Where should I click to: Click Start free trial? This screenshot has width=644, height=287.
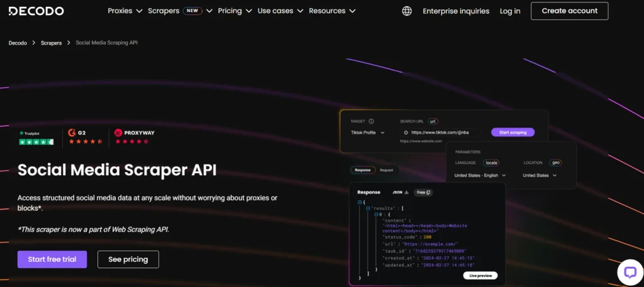pyautogui.click(x=52, y=259)
